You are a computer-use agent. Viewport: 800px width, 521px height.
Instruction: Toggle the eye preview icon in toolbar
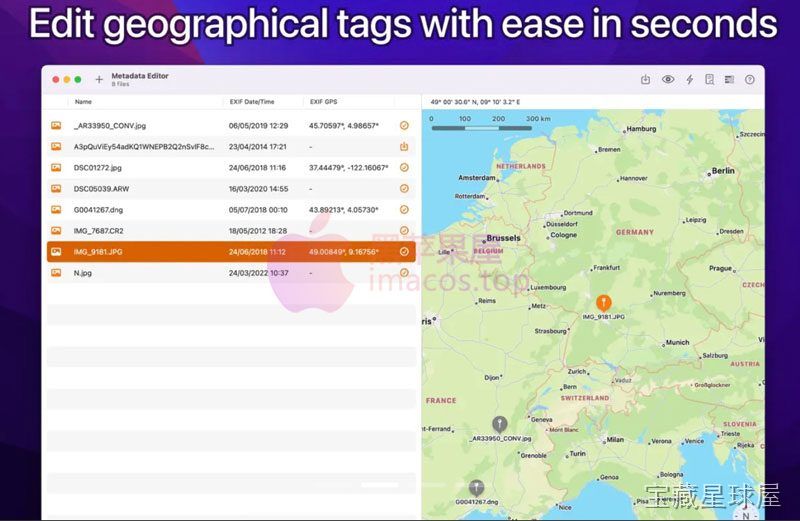[668, 79]
